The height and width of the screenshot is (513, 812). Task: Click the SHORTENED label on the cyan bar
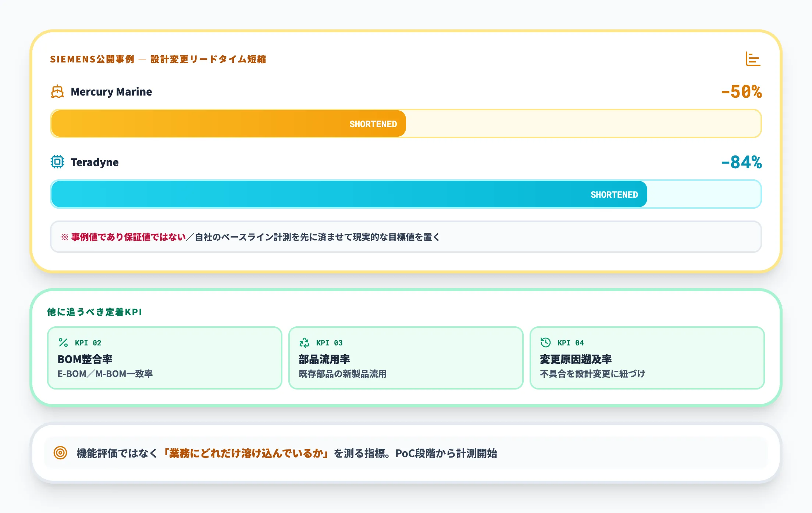pos(614,195)
